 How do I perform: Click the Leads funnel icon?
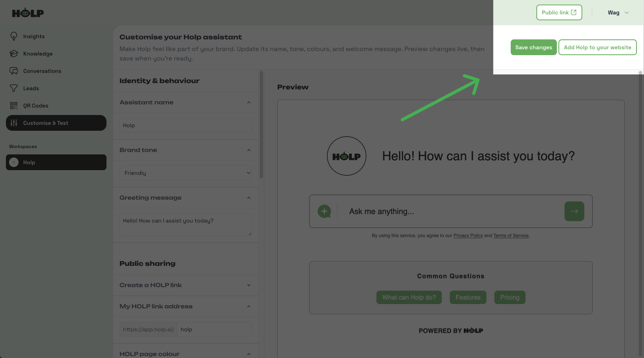pyautogui.click(x=14, y=88)
